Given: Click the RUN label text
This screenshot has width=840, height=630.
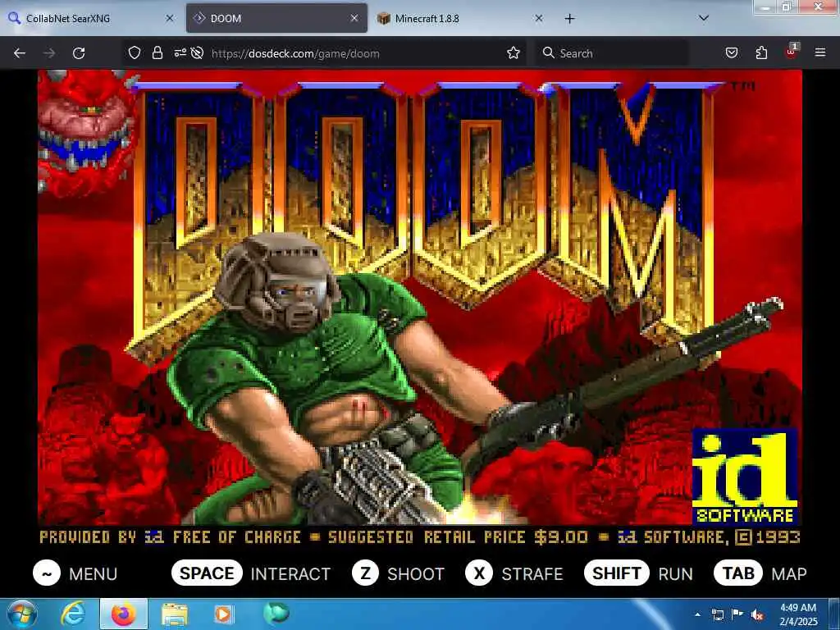Looking at the screenshot, I should [x=676, y=573].
